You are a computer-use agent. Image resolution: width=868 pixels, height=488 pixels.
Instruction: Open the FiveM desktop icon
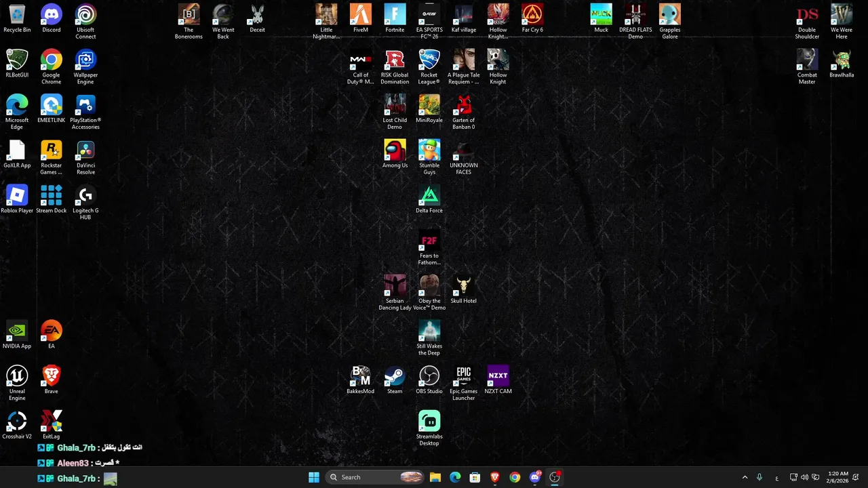coord(361,19)
